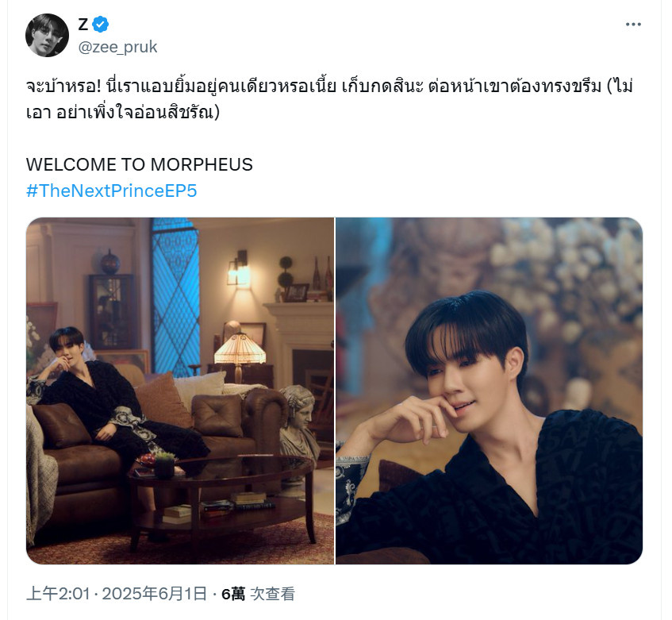The image size is (672, 620).
Task: Open the more options three-dot menu
Action: coord(633,25)
